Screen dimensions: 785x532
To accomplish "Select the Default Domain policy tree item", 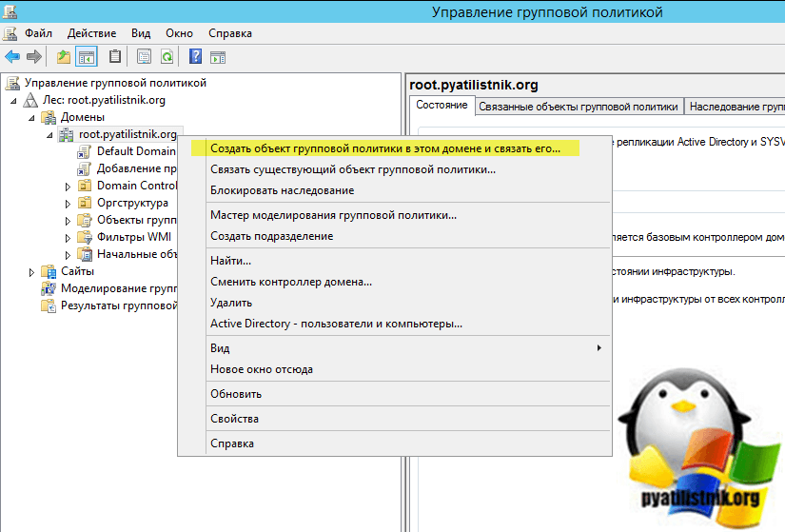I will tap(135, 151).
